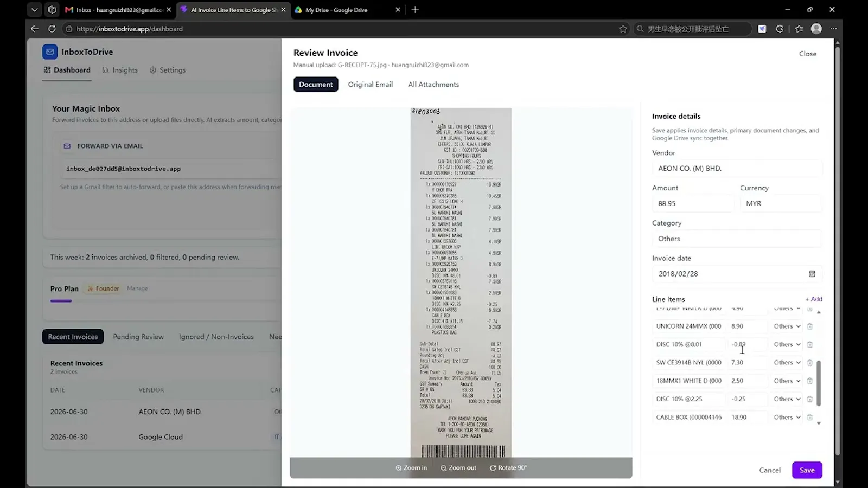Edit the DISC 10% @8.01 description field
The image size is (868, 488).
coord(688,345)
